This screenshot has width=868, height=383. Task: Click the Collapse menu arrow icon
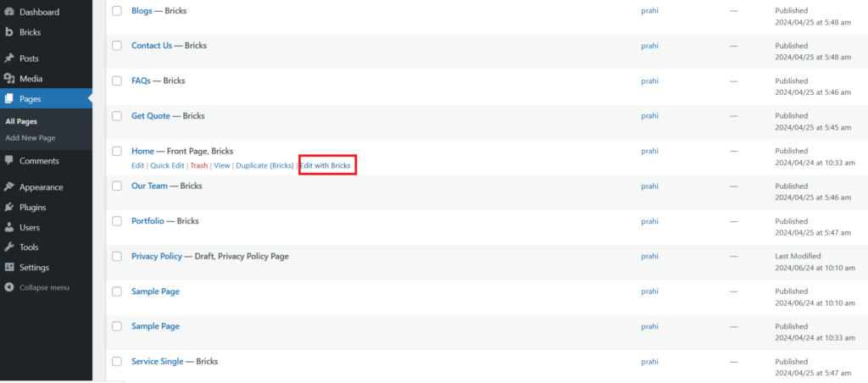coord(8,287)
